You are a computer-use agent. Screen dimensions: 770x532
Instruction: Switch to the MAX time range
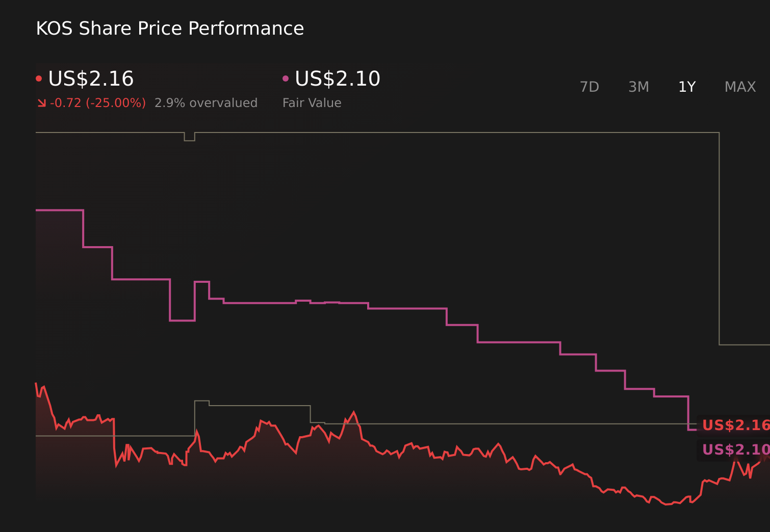pyautogui.click(x=739, y=87)
